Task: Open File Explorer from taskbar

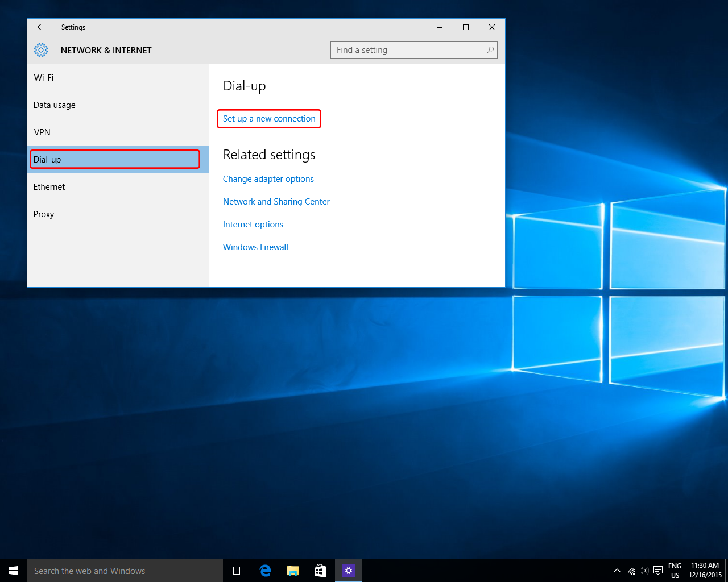Action: point(293,571)
